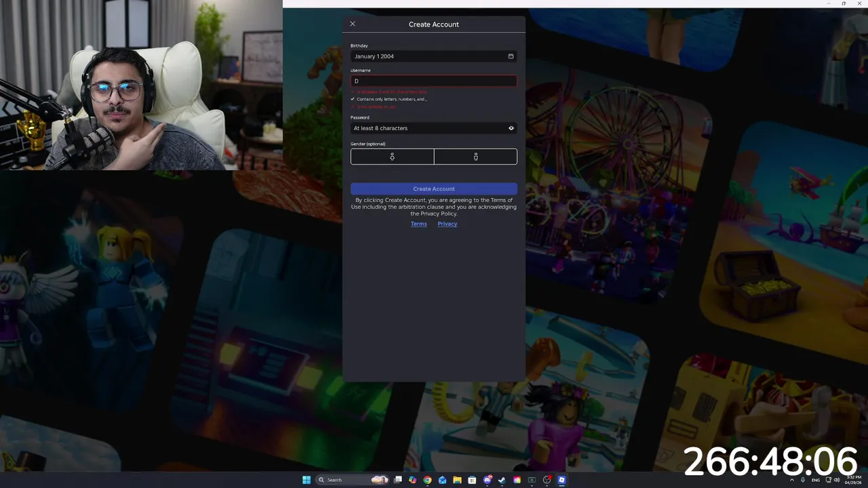Open Google Chrome from taskbar
The height and width of the screenshot is (488, 868).
pyautogui.click(x=427, y=480)
